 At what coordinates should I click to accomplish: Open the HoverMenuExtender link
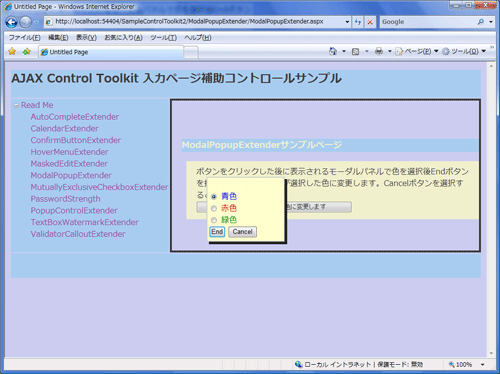(69, 152)
